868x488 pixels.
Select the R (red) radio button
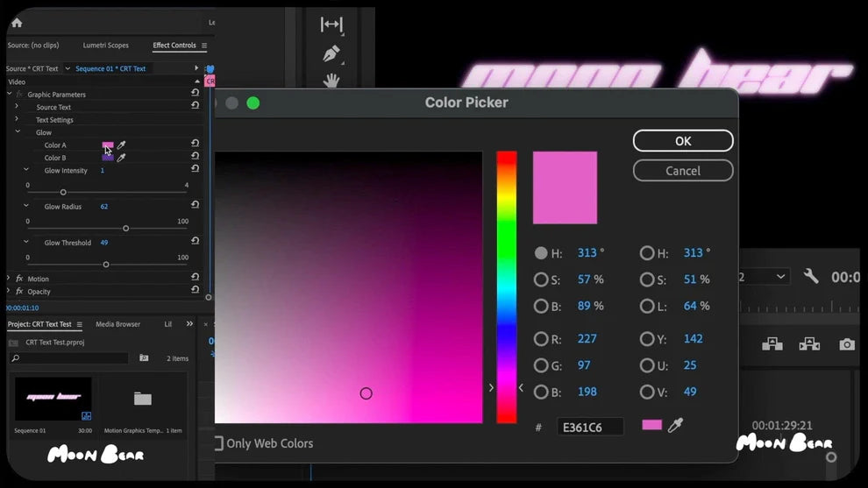[541, 339]
